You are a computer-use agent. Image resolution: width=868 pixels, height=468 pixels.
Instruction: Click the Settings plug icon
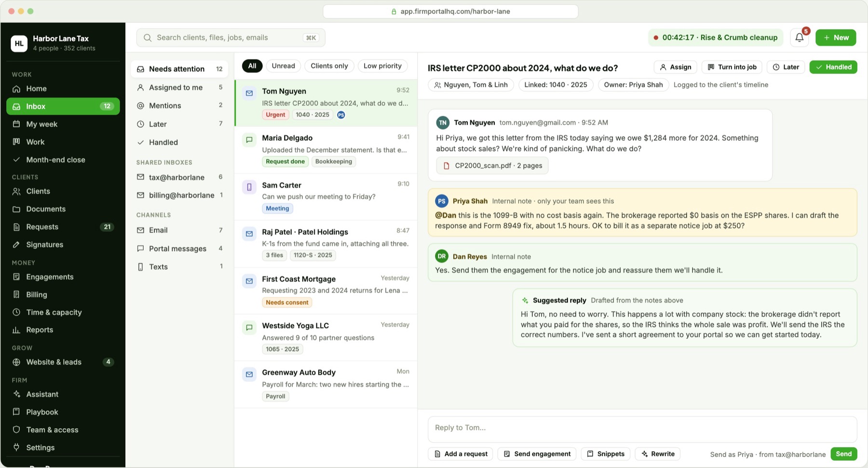(x=16, y=448)
